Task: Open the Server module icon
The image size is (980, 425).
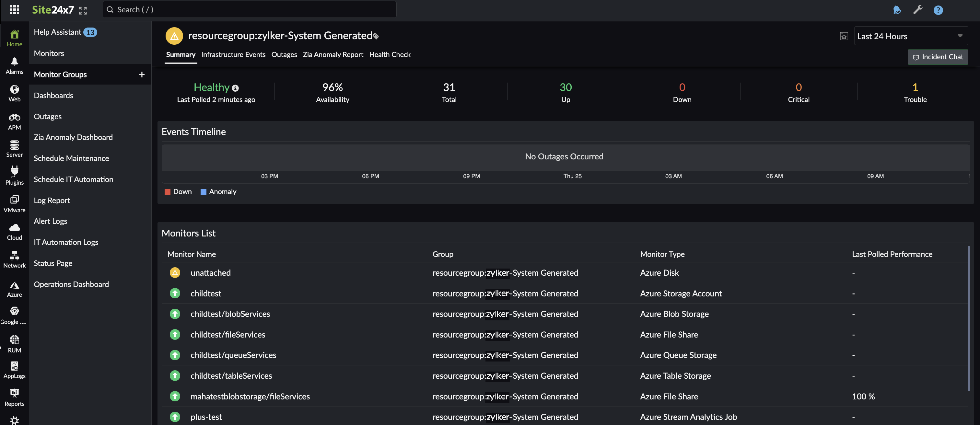Action: coord(15,149)
